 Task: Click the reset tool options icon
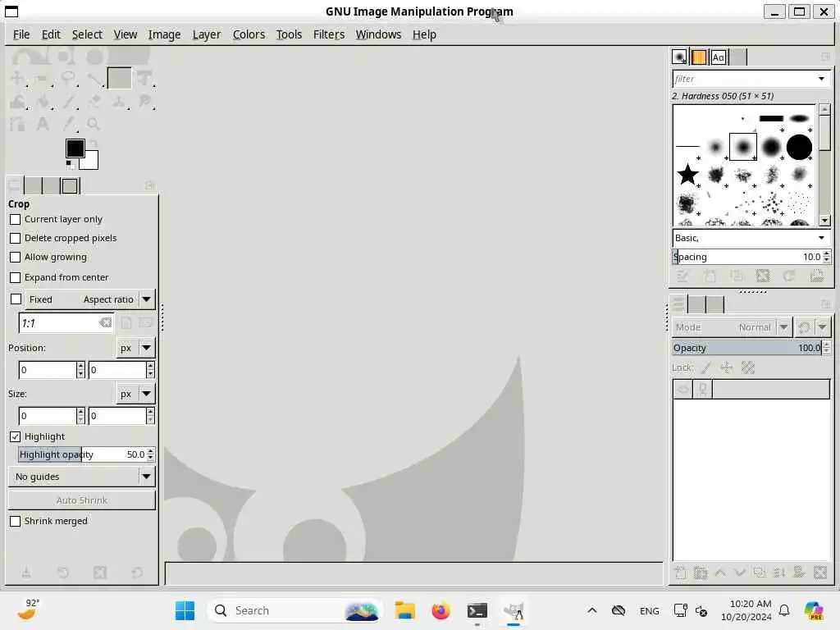[137, 573]
